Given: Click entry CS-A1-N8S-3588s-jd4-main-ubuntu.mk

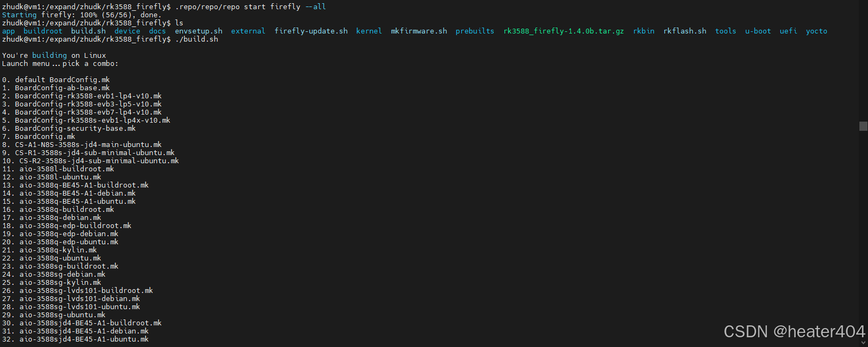Looking at the screenshot, I should tap(82, 145).
